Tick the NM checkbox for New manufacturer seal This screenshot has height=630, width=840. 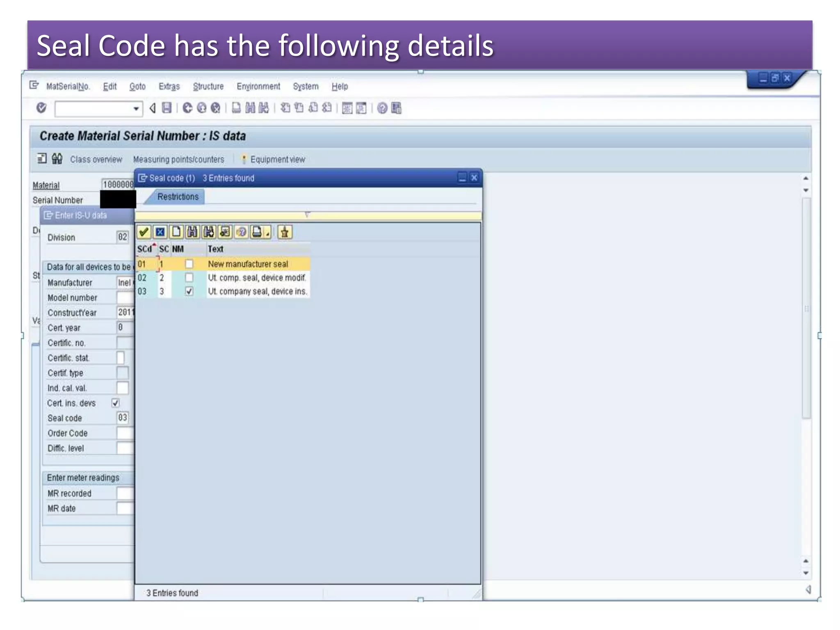(189, 264)
